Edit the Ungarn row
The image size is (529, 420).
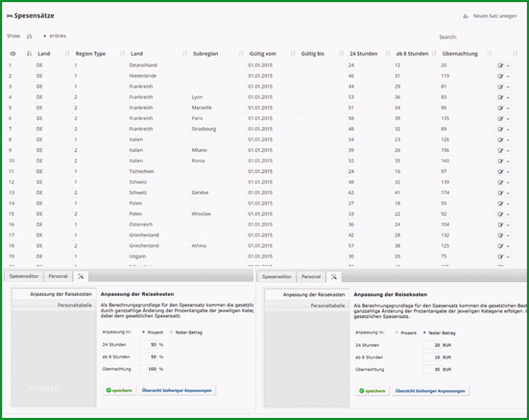pyautogui.click(x=500, y=257)
